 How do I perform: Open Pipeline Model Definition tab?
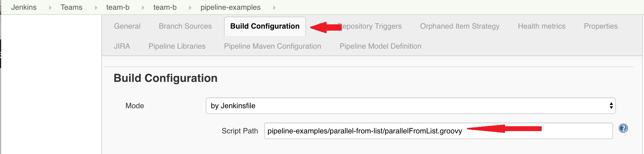[x=380, y=46]
